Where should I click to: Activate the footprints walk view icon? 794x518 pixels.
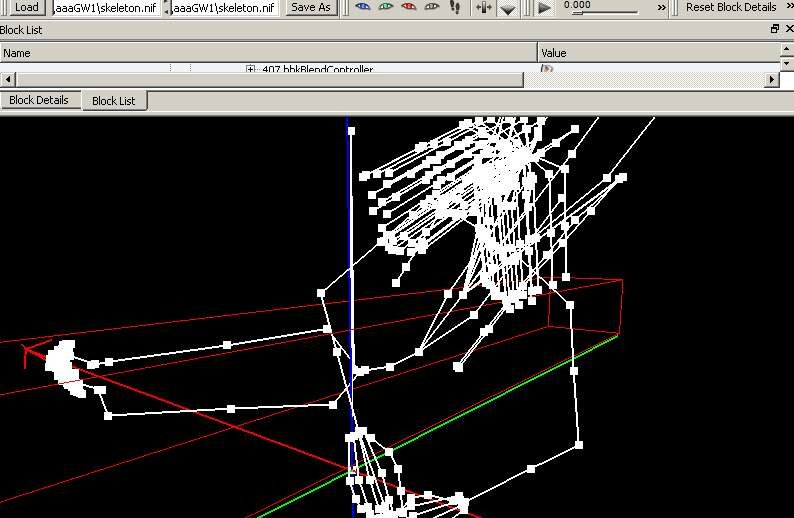pos(455,7)
